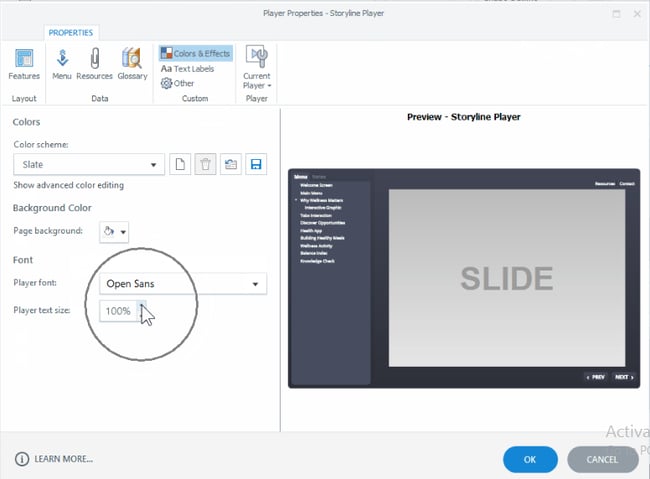Close the Player Properties window
The width and height of the screenshot is (650, 479).
637,14
